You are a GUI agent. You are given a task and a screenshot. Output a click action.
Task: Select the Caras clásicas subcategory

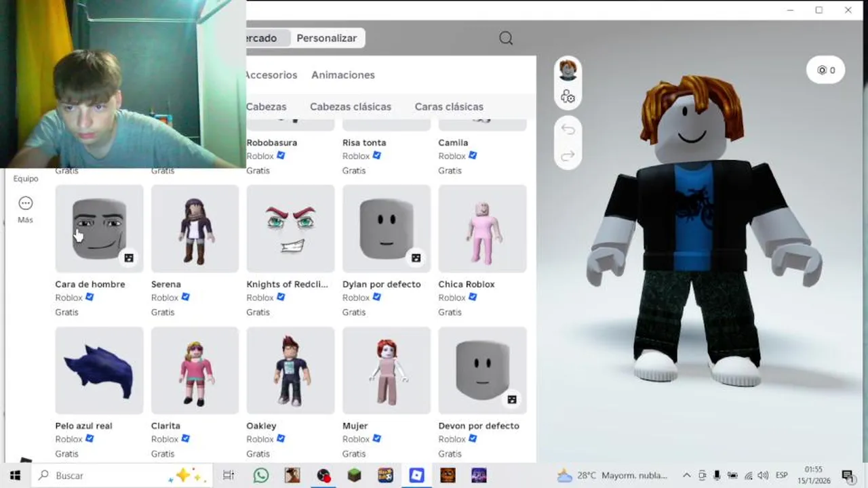pos(449,106)
